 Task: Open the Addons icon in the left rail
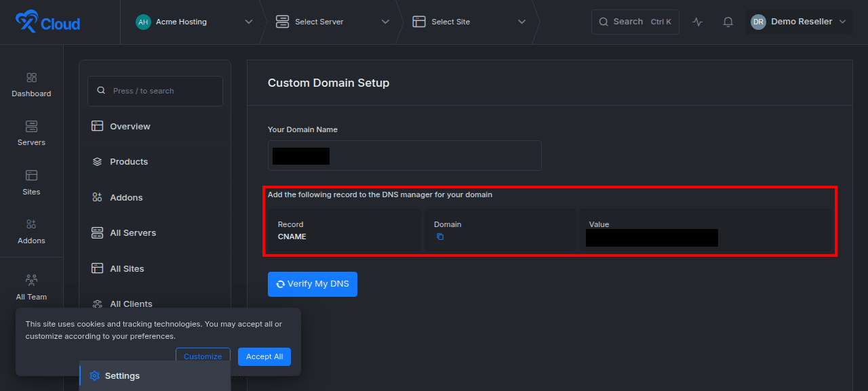(31, 224)
